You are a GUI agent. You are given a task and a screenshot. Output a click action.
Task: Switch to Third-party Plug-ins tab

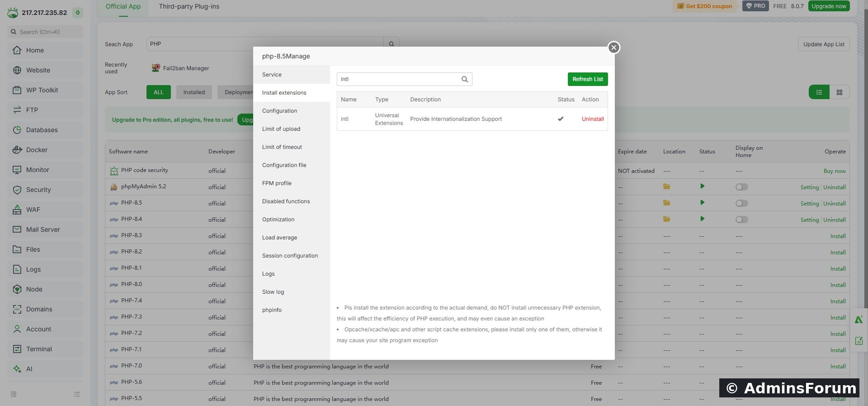(x=189, y=6)
